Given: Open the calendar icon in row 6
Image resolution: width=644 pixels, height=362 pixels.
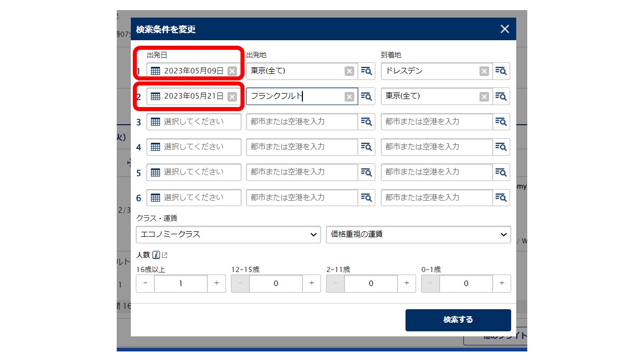Looking at the screenshot, I should (x=155, y=198).
